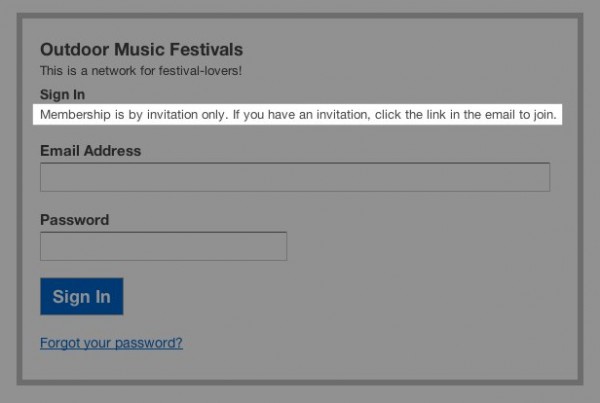Click inside the shorter password box
Screen dimensions: 600x403
[x=163, y=246]
